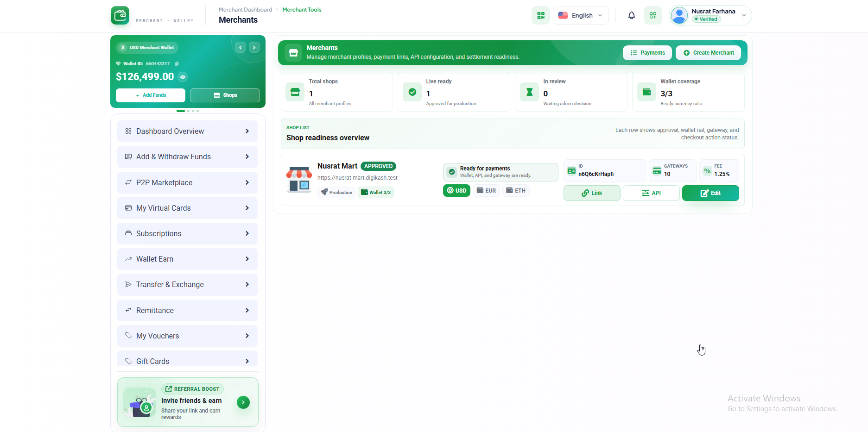
Task: Expand Transfer & Exchange chevron
Action: 247,284
